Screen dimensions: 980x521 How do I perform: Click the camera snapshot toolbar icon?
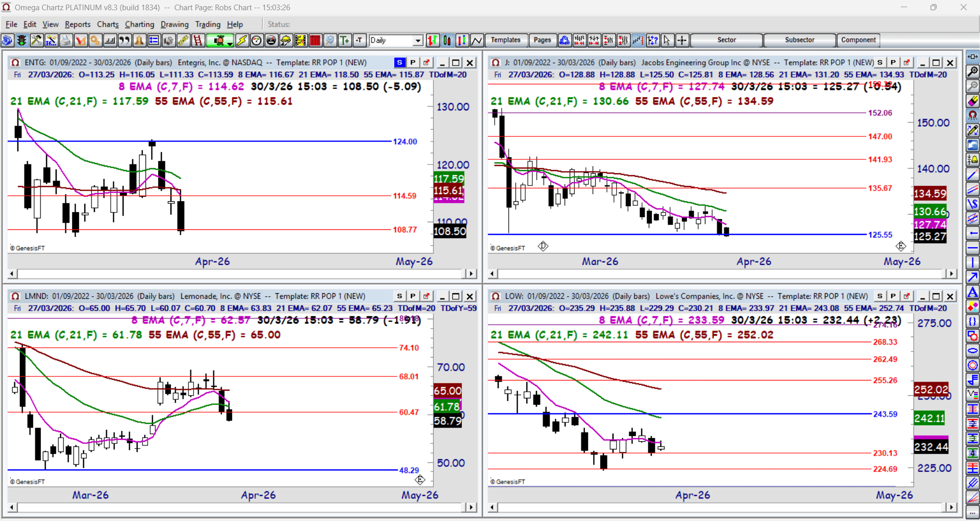click(x=168, y=40)
